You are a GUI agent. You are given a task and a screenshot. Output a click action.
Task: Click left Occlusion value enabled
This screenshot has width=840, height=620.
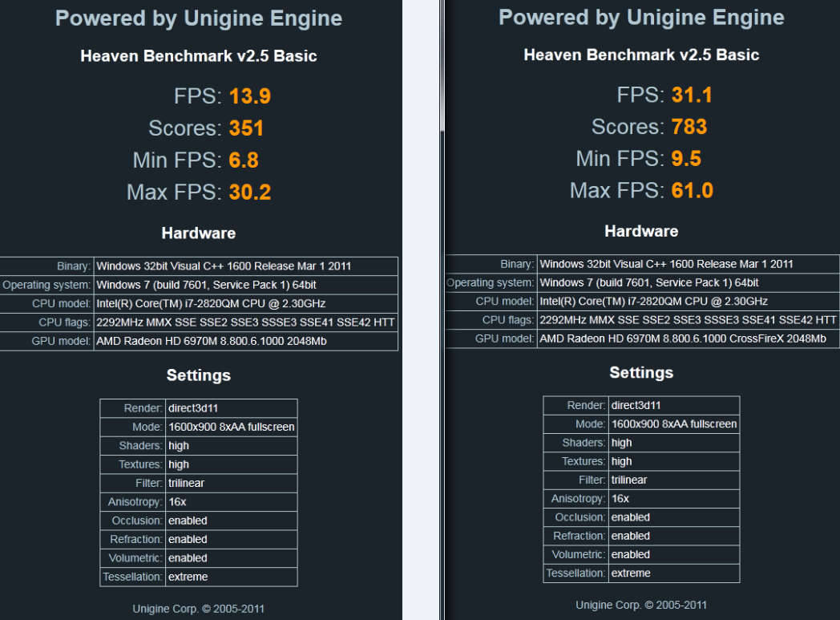click(x=232, y=521)
